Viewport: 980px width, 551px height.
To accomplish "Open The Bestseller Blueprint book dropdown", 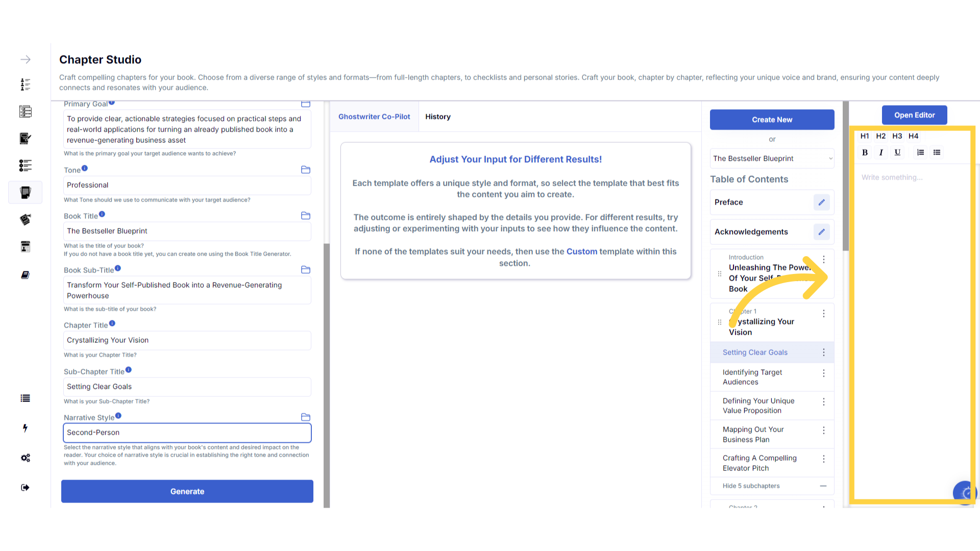I will [772, 159].
